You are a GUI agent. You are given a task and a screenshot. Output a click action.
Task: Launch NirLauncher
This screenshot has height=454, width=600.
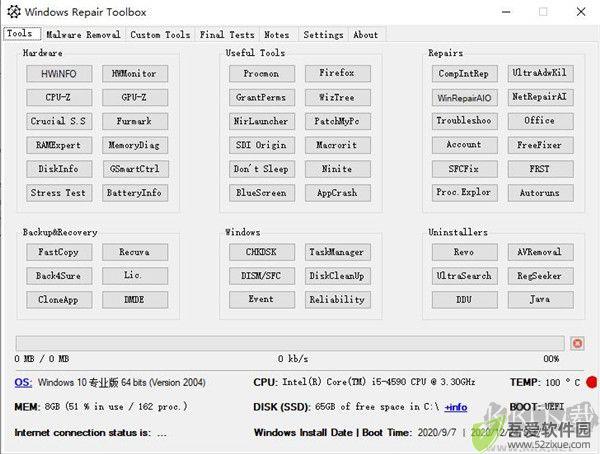coord(262,121)
